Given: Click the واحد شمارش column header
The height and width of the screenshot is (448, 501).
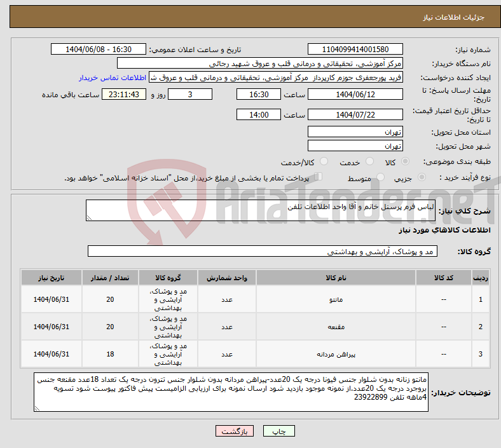Looking at the screenshot, I should click(227, 278).
